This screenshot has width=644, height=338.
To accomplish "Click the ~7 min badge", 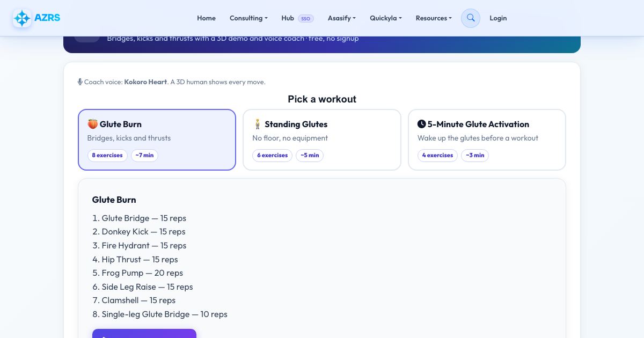I will [x=144, y=156].
